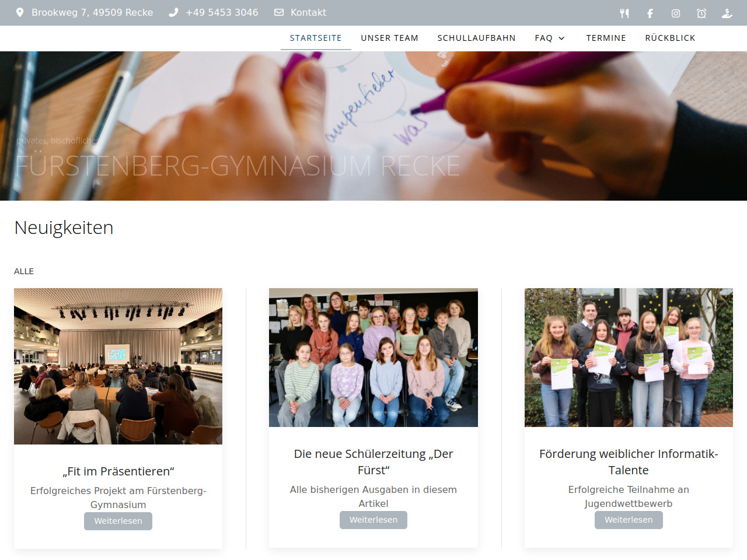Open the FAQ menu item
This screenshot has height=560, width=747.
544,38
